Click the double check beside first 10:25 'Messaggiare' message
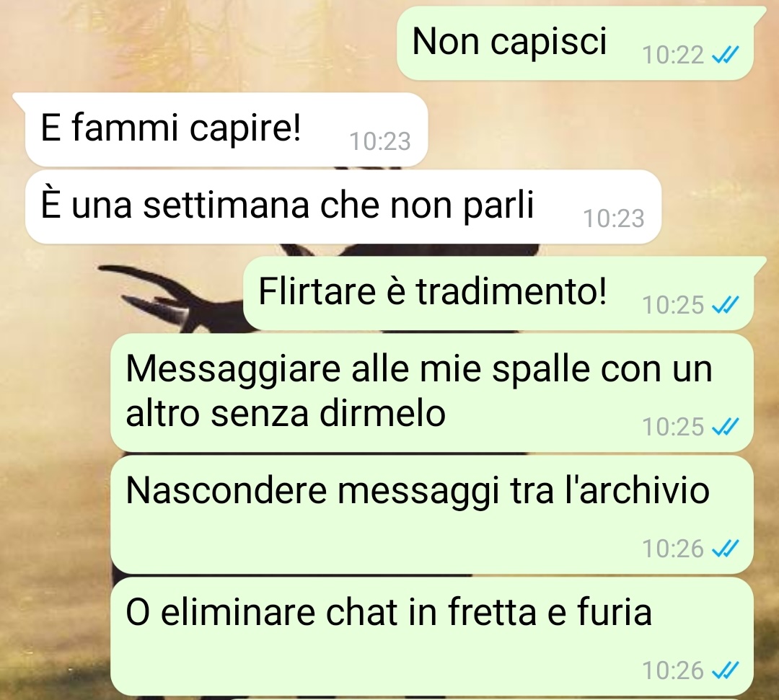This screenshot has height=700, width=779. coord(726,427)
